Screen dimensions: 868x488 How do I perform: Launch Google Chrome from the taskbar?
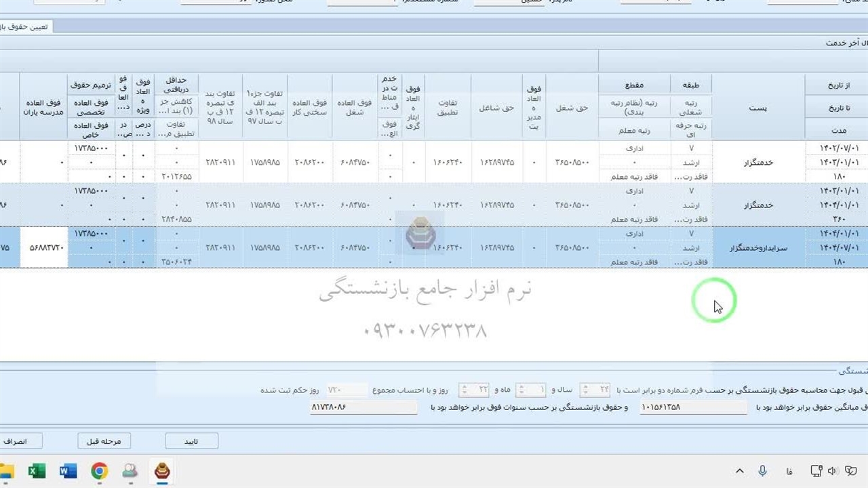click(100, 471)
